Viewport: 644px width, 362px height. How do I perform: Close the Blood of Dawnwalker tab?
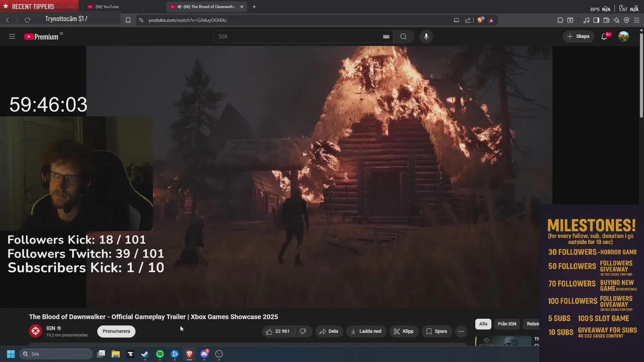coord(242,7)
